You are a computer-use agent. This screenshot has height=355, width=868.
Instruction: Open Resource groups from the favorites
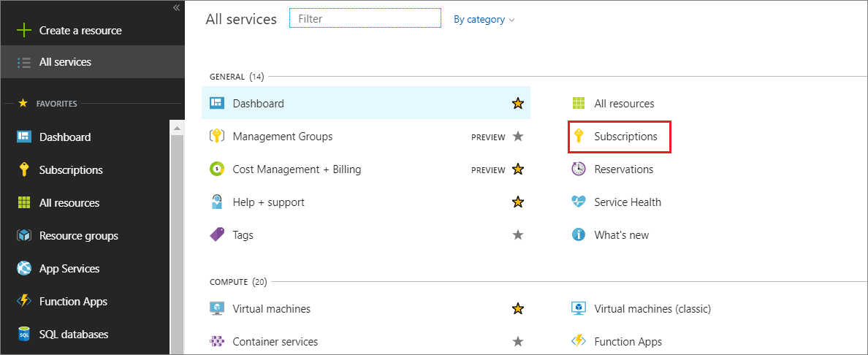[78, 236]
